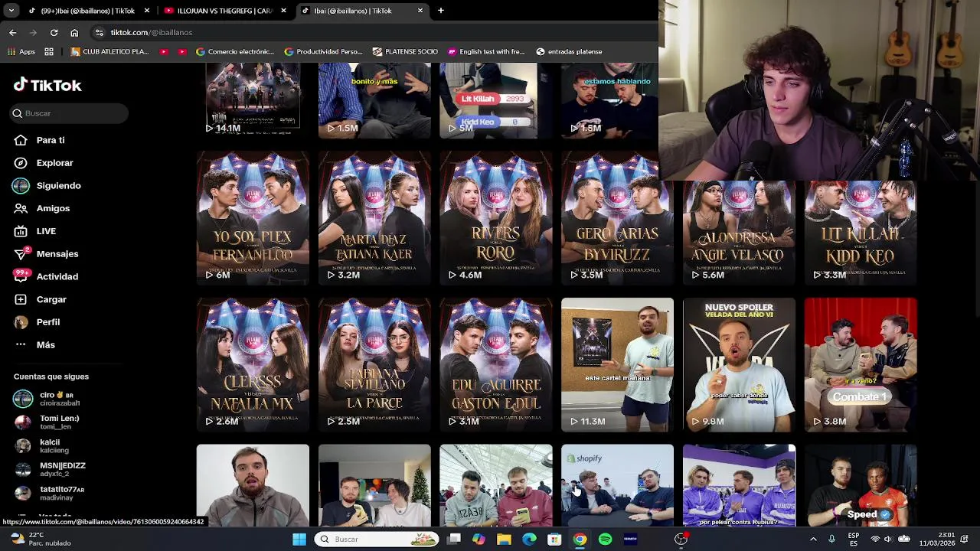980x551 pixels.
Task: Open followed account MSN||EDIZZ
Action: (50, 469)
